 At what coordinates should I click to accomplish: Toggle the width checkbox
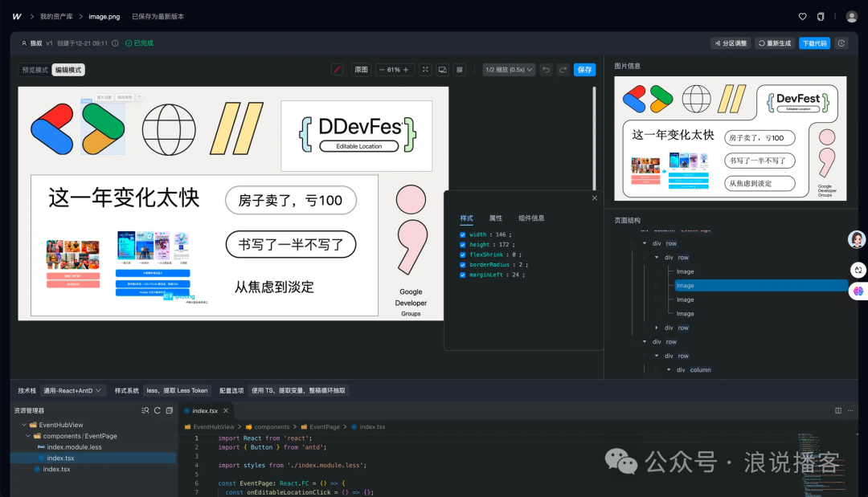(x=463, y=235)
